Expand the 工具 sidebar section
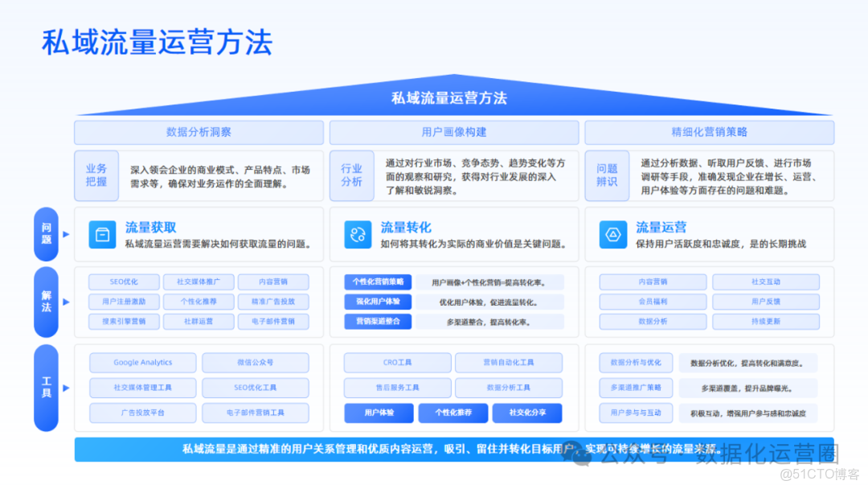Viewport: 868px width, 489px height. pyautogui.click(x=46, y=388)
